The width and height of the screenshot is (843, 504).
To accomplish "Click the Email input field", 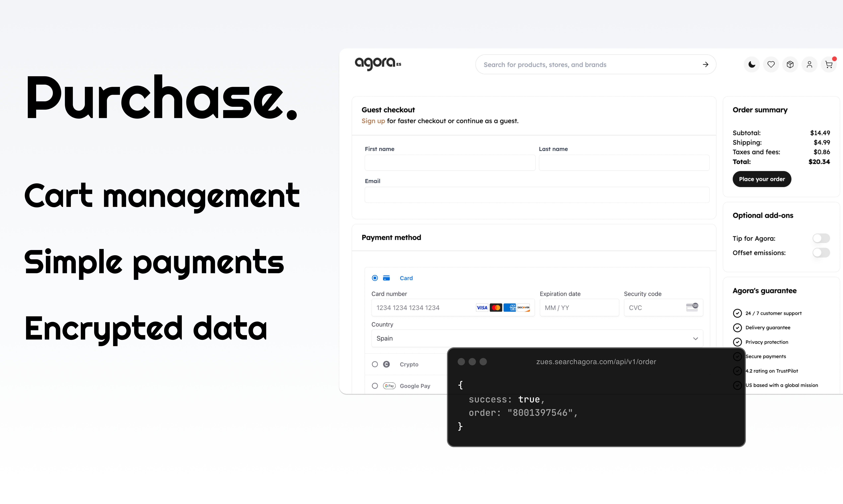I will pyautogui.click(x=537, y=195).
